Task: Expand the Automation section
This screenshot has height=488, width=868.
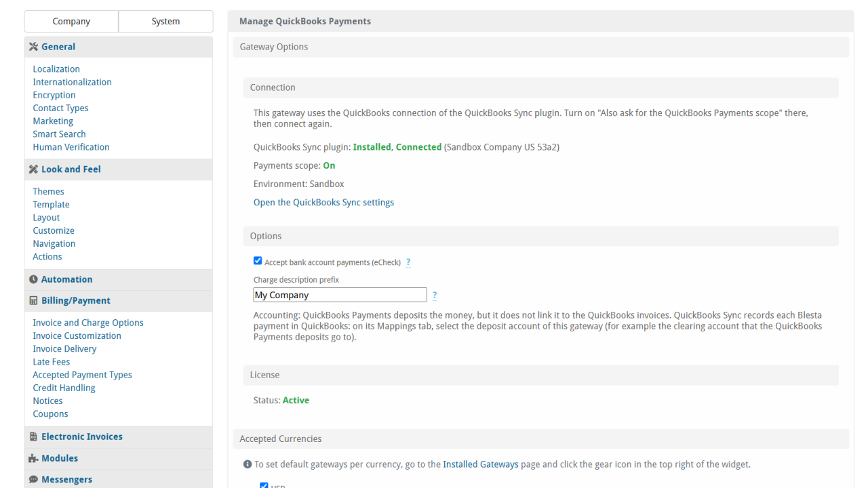Action: point(119,279)
